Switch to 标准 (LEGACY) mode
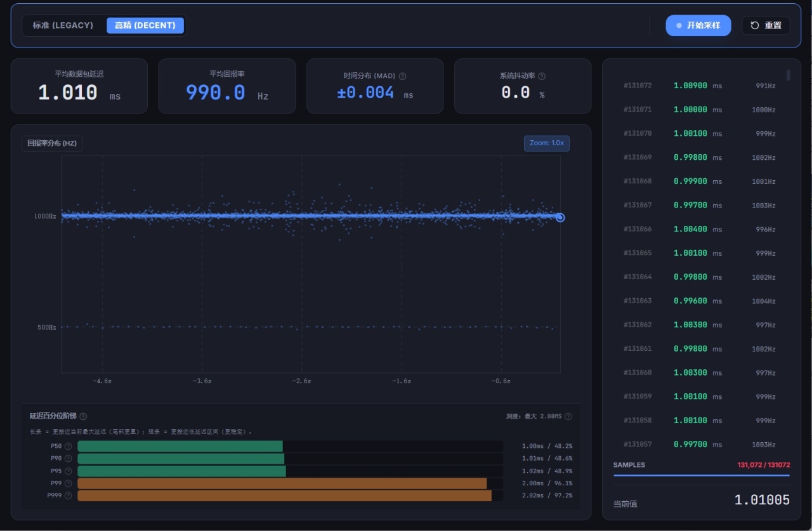This screenshot has width=812, height=531. coord(63,25)
